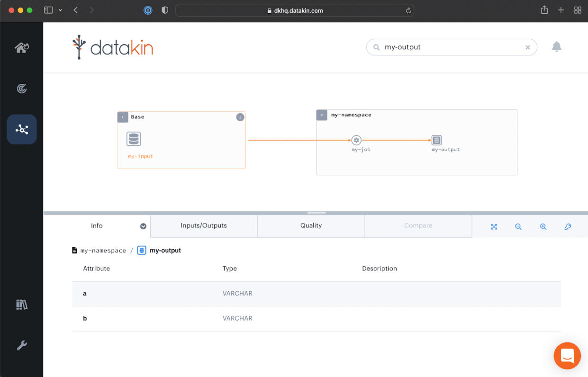
Task: Zoom in on the lineage graph
Action: coord(543,226)
